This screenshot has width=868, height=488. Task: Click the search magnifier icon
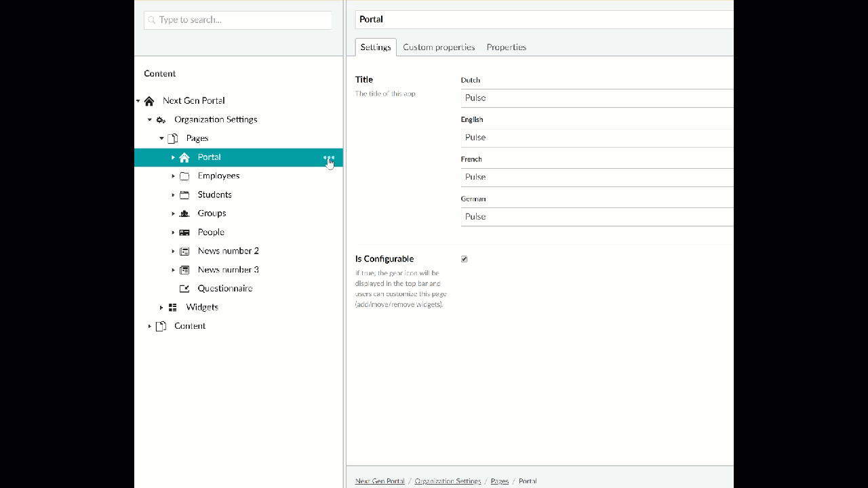click(152, 20)
